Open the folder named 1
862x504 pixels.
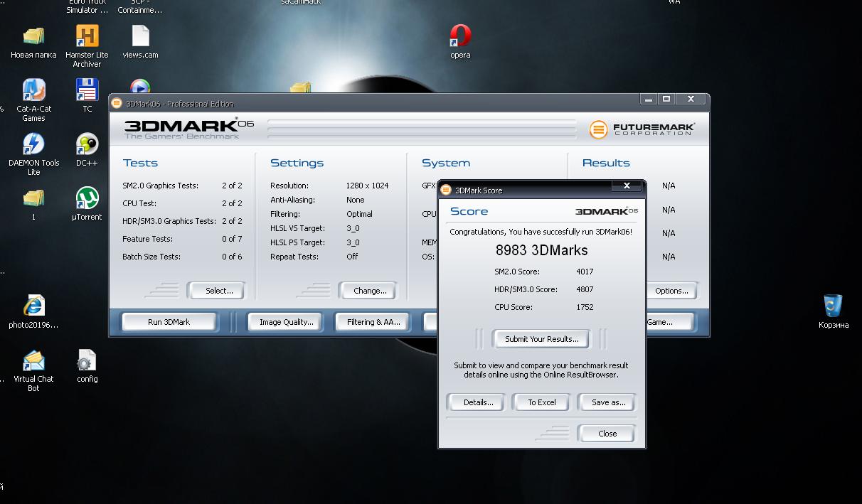click(33, 198)
